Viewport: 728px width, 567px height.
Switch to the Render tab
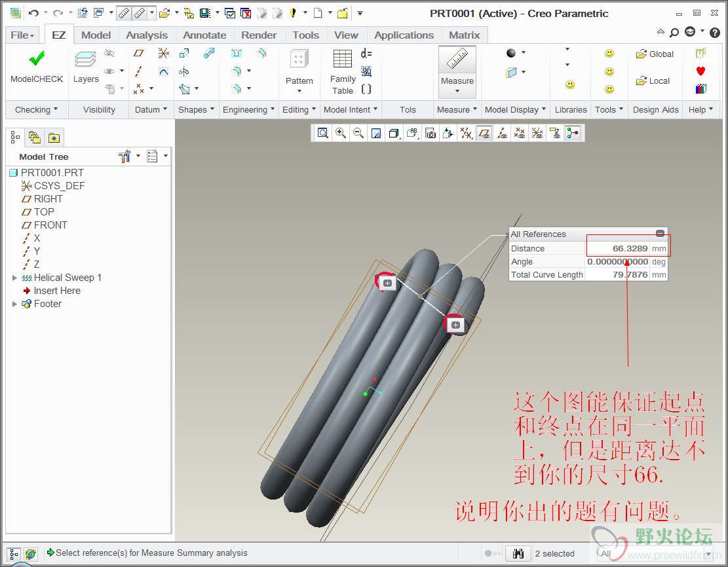(x=259, y=35)
